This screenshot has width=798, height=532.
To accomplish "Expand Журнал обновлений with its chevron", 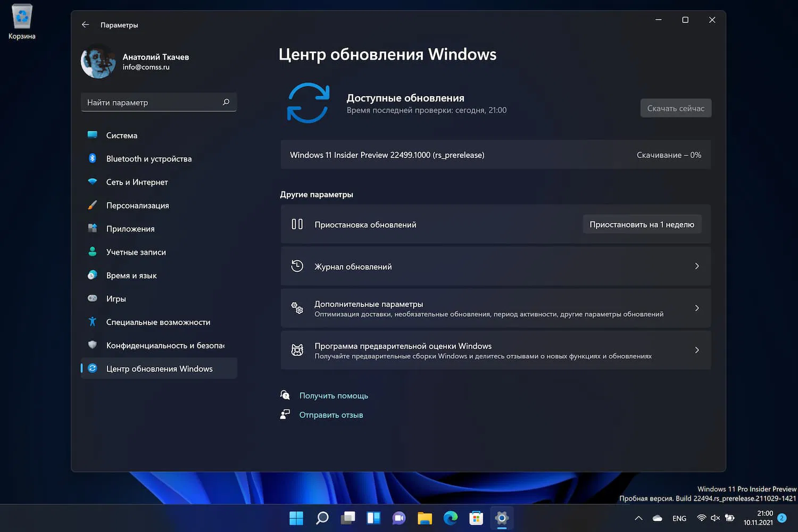I will click(x=697, y=266).
